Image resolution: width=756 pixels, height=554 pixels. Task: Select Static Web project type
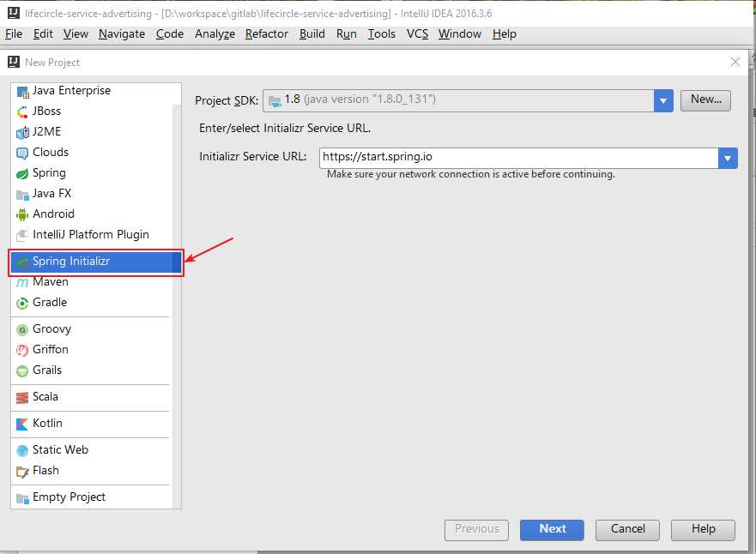click(x=92, y=450)
